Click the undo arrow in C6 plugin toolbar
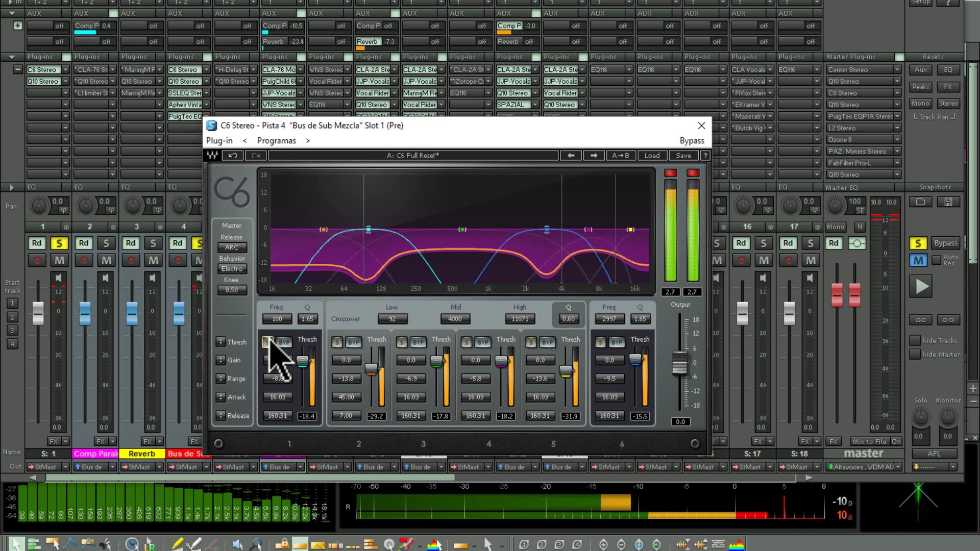Image resolution: width=980 pixels, height=551 pixels. coord(233,156)
